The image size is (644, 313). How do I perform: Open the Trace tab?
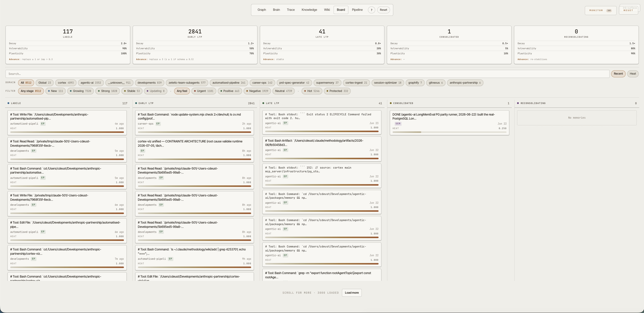pyautogui.click(x=291, y=10)
